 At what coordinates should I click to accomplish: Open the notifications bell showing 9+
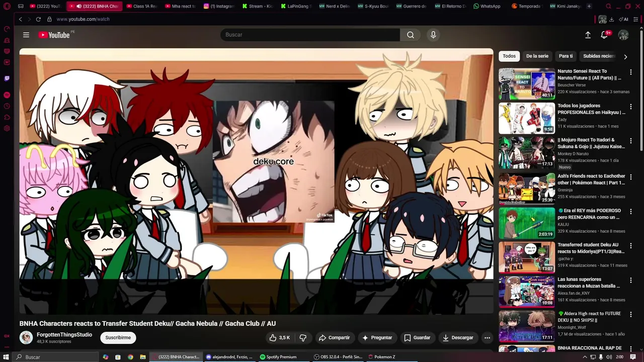(x=604, y=35)
